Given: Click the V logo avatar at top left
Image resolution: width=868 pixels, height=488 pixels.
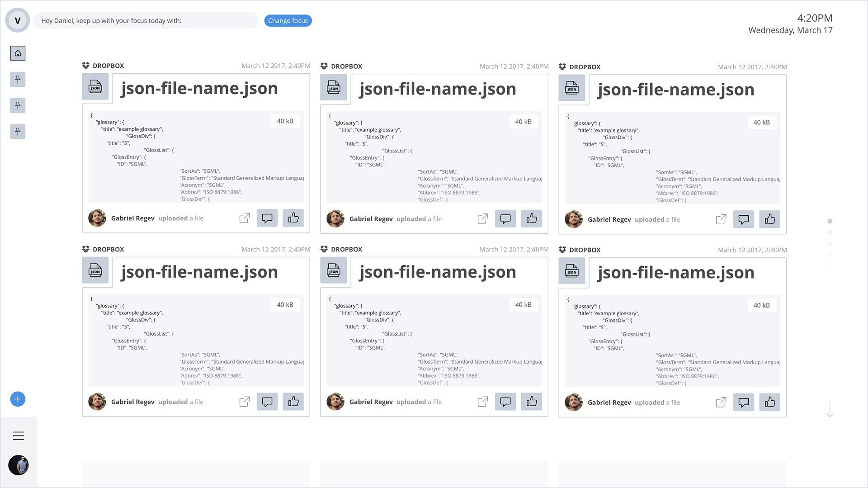Looking at the screenshot, I should (18, 20).
